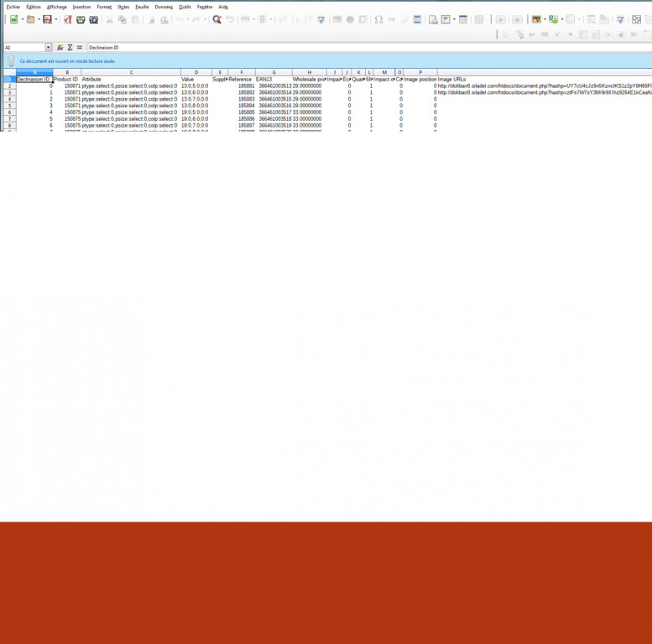This screenshot has width=652, height=644.
Task: Expand the Open file dropdown arrow
Action: [39, 19]
